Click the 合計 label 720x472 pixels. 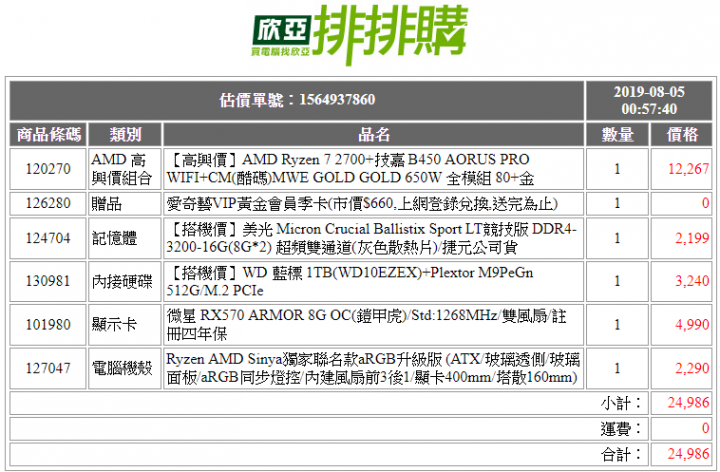click(x=621, y=455)
